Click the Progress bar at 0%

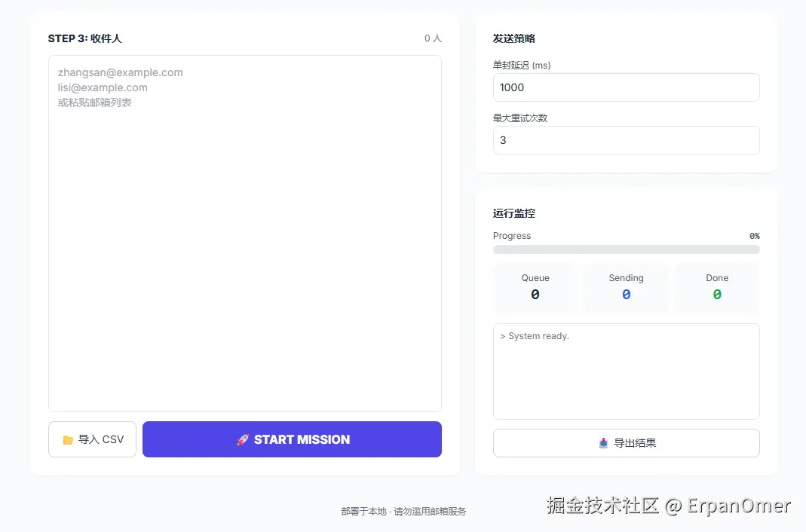coord(626,249)
